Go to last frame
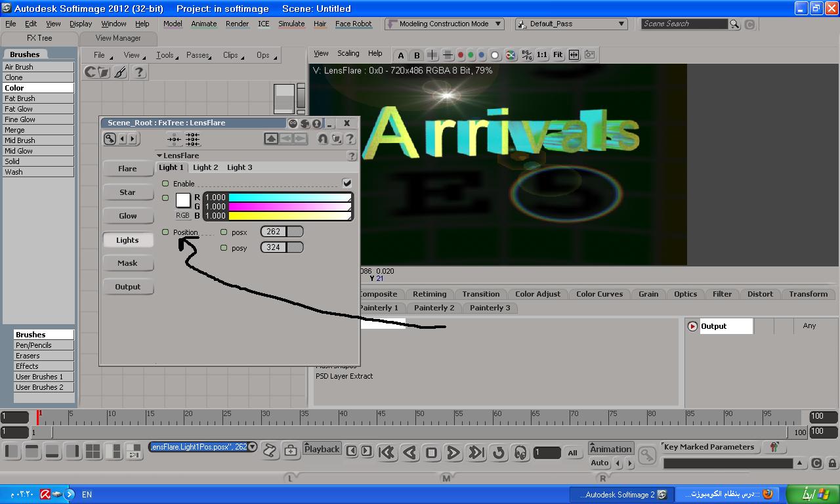This screenshot has width=840, height=504. pos(476,452)
